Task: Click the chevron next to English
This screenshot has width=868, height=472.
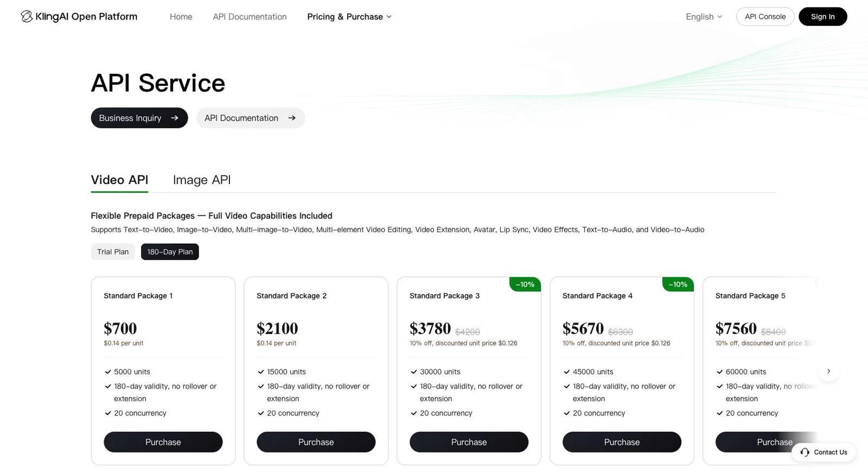Action: point(720,17)
